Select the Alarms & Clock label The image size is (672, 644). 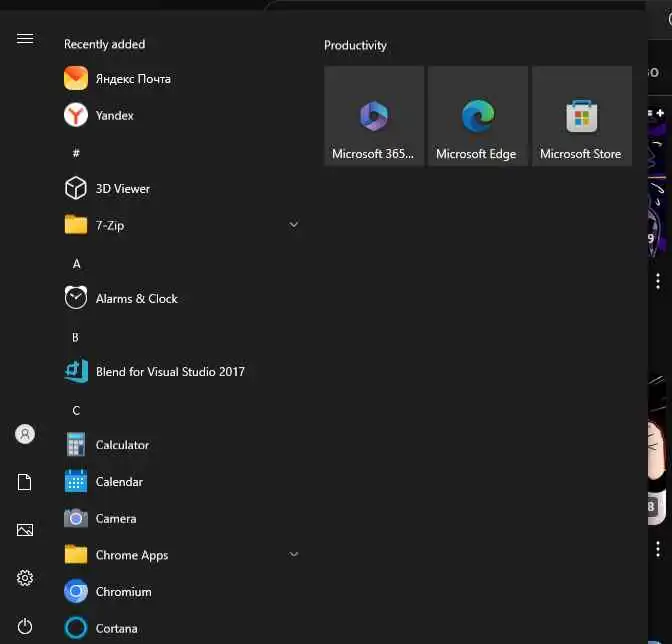[x=137, y=298]
